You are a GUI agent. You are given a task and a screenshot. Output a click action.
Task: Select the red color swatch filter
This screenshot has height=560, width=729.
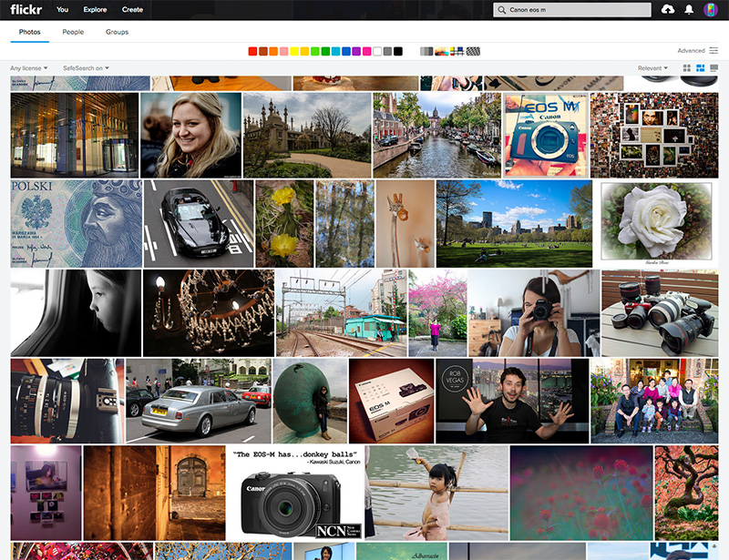tap(253, 51)
